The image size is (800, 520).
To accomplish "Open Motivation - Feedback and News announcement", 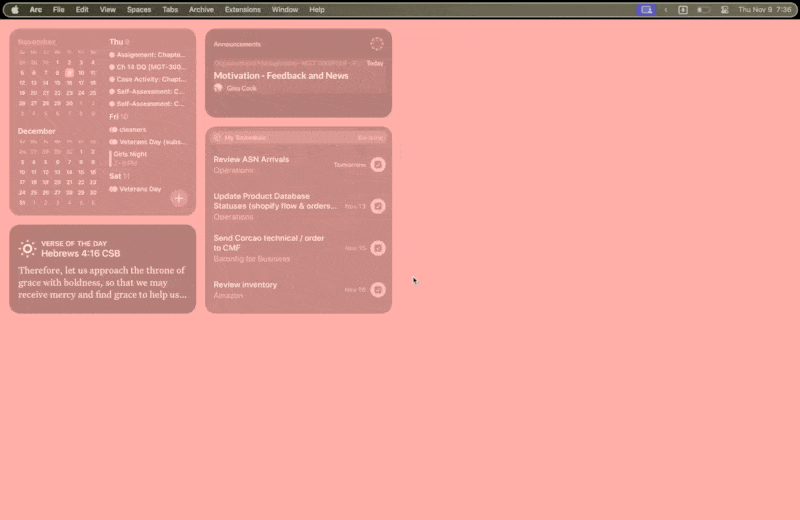I will click(x=281, y=75).
